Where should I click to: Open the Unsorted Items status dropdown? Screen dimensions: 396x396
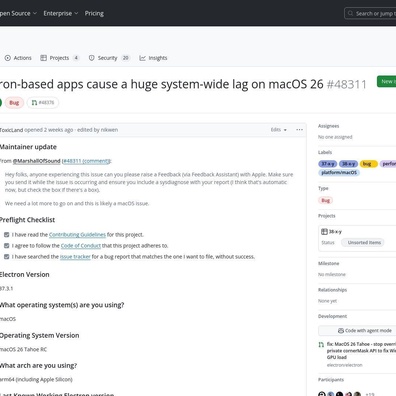364,243
